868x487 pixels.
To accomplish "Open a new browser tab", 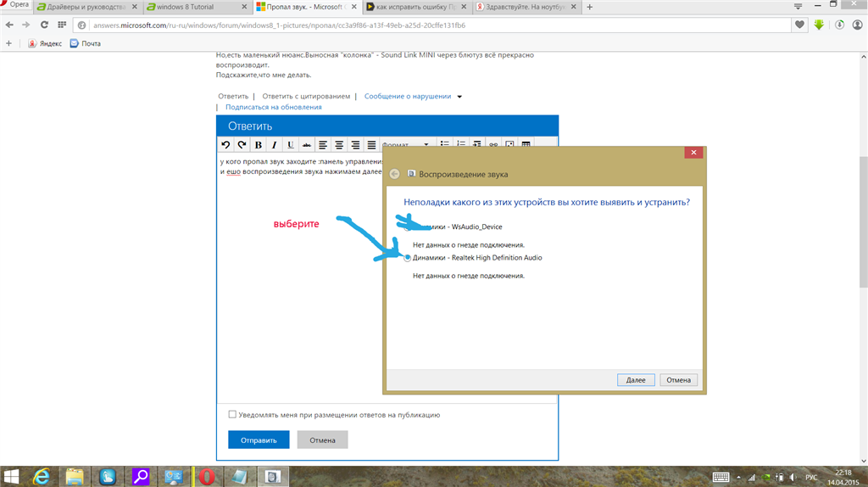I will pyautogui.click(x=590, y=7).
